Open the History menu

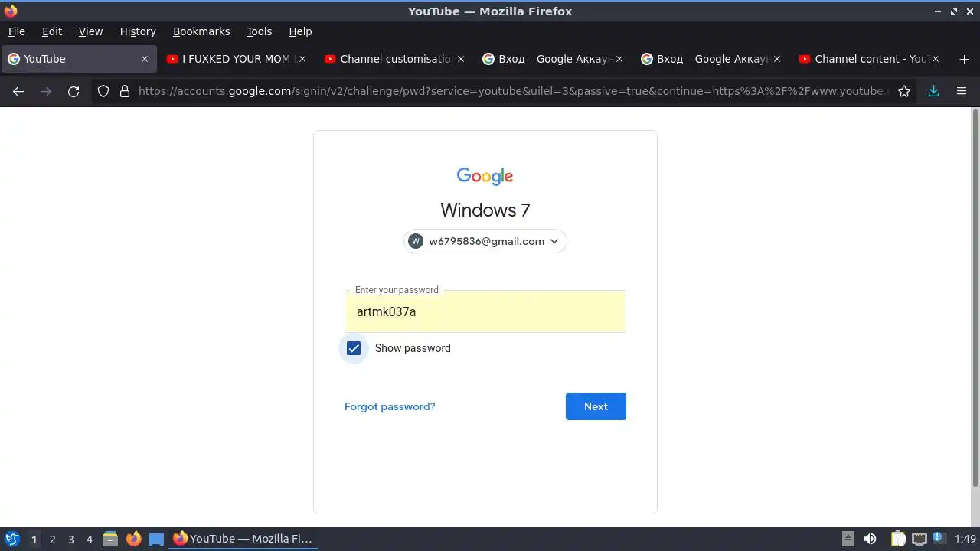(x=138, y=31)
